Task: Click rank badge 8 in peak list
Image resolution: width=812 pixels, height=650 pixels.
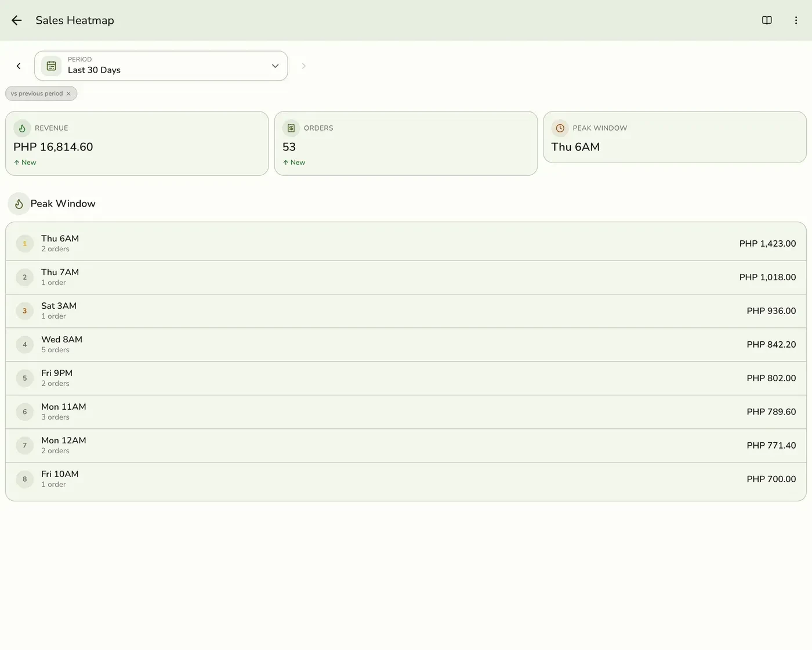Action: point(24,479)
